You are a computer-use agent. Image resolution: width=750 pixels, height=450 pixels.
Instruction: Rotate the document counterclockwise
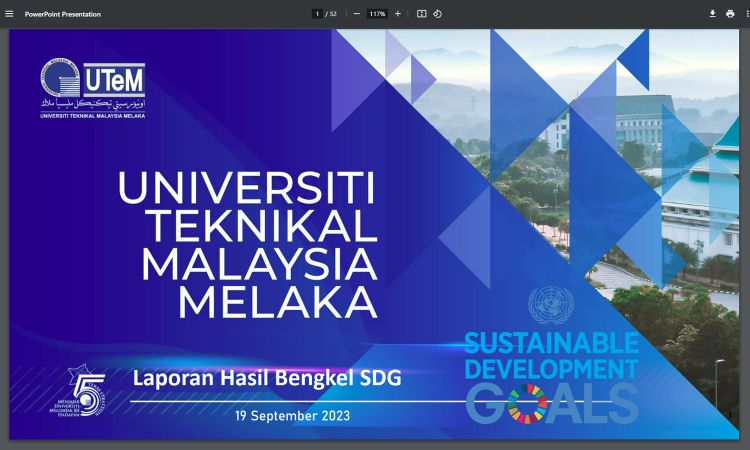(438, 14)
